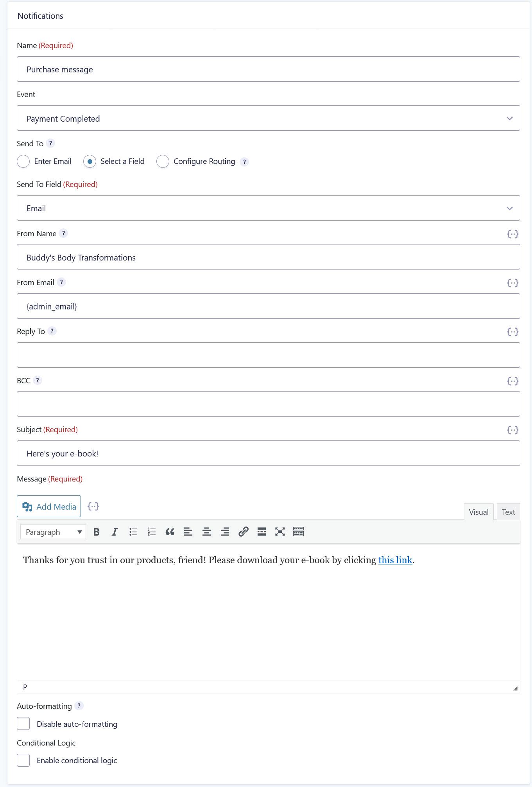Open merge tags for From Name
The image size is (532, 787).
pyautogui.click(x=512, y=234)
